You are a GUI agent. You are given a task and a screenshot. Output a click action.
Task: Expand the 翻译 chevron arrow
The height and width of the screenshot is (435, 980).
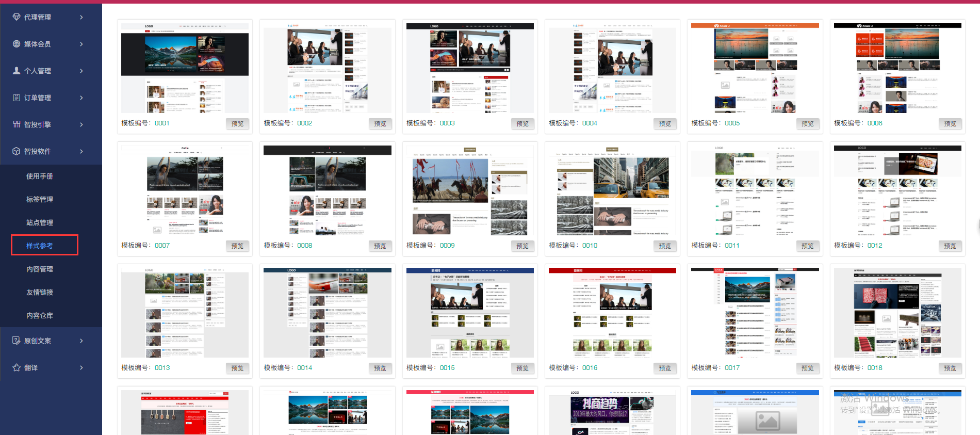coord(81,367)
